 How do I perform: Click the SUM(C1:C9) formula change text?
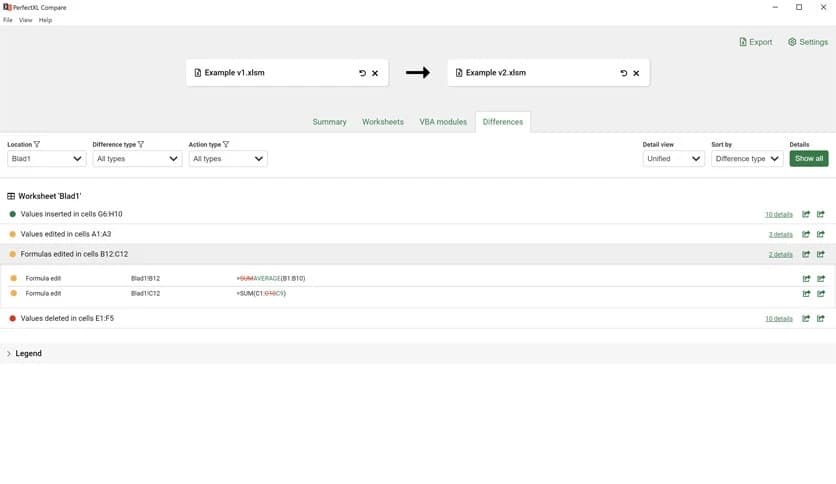click(261, 293)
